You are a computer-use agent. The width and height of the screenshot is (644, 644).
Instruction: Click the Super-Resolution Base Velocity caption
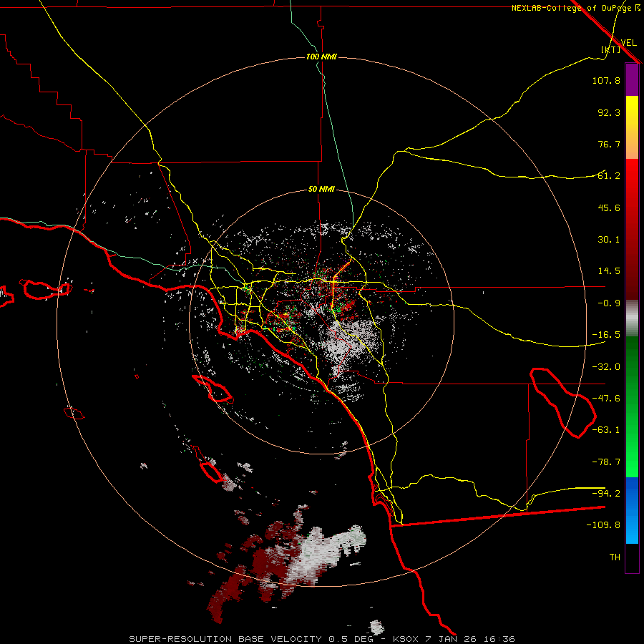[321, 639]
